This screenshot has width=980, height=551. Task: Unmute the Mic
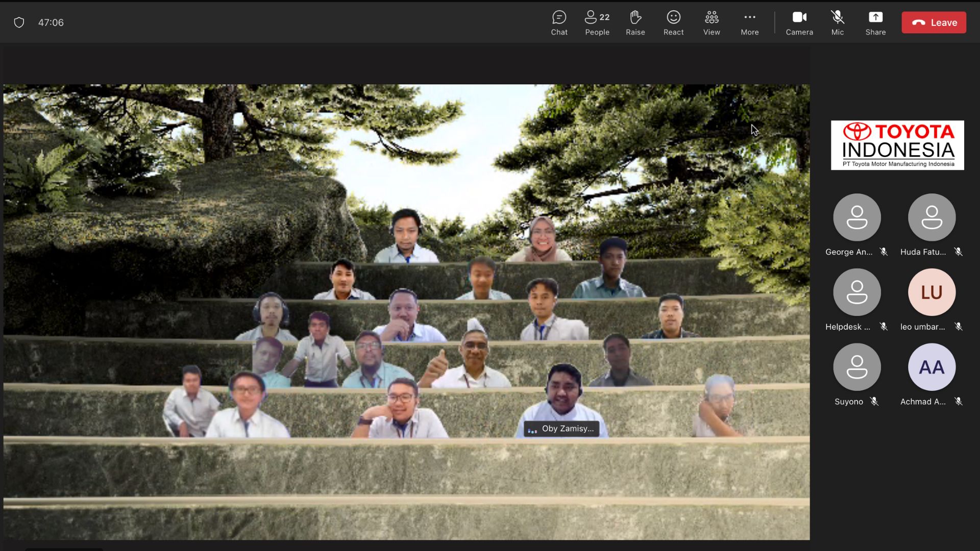838,23
